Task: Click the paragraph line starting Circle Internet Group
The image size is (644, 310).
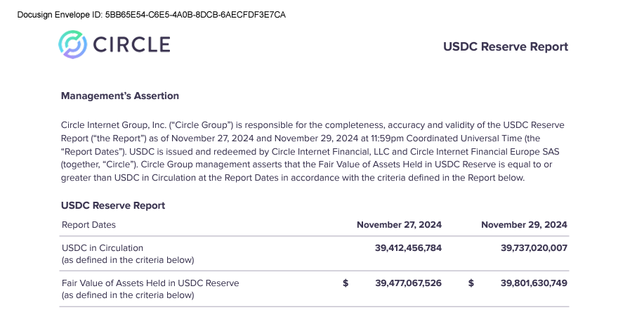Action: point(313,125)
